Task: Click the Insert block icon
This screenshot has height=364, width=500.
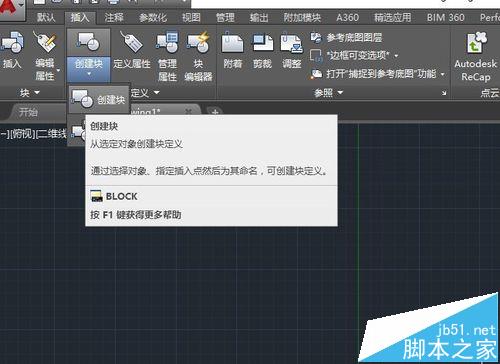Action: tap(12, 43)
